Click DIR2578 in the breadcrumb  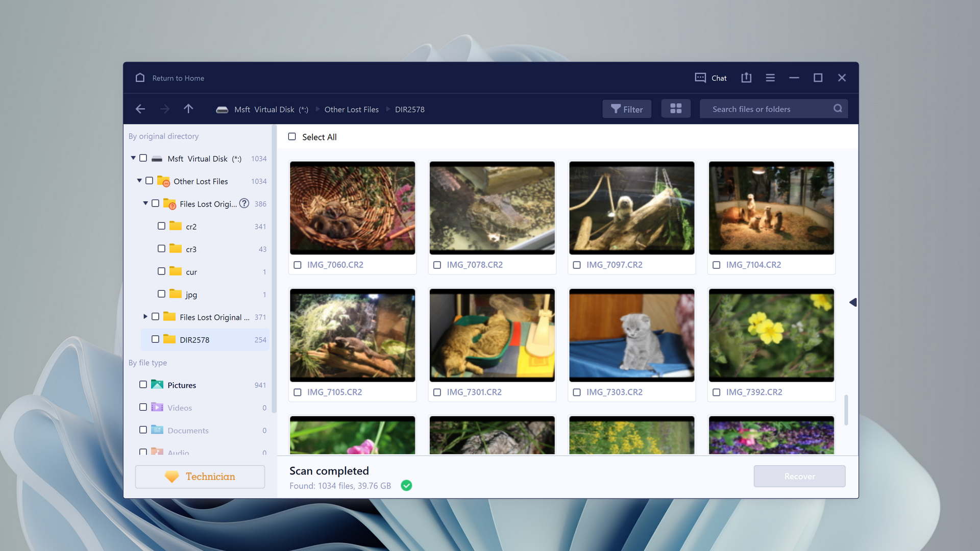click(x=410, y=109)
